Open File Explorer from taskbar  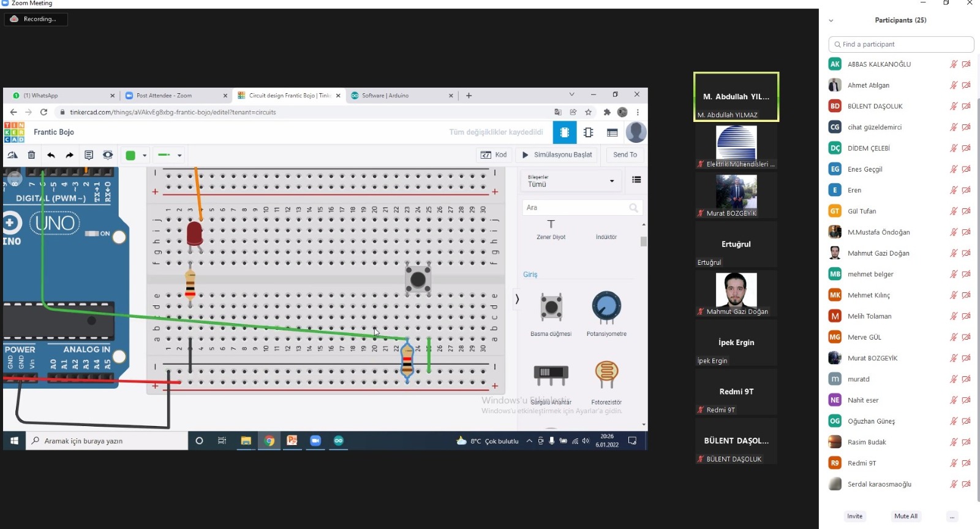[246, 441]
